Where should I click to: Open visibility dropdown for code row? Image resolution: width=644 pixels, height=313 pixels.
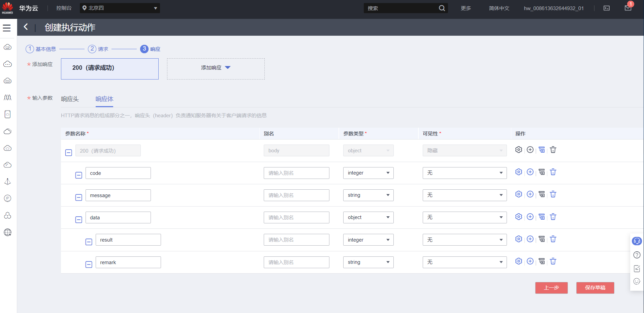pyautogui.click(x=464, y=173)
